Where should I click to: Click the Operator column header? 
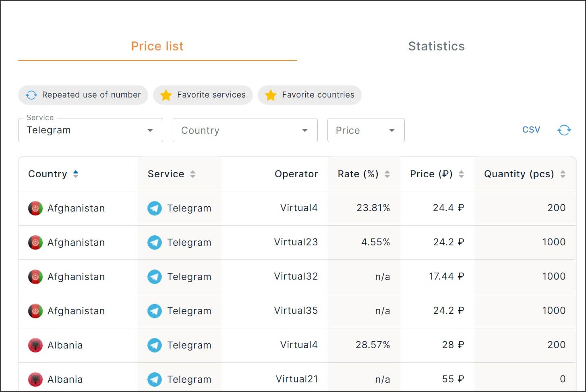tap(296, 174)
